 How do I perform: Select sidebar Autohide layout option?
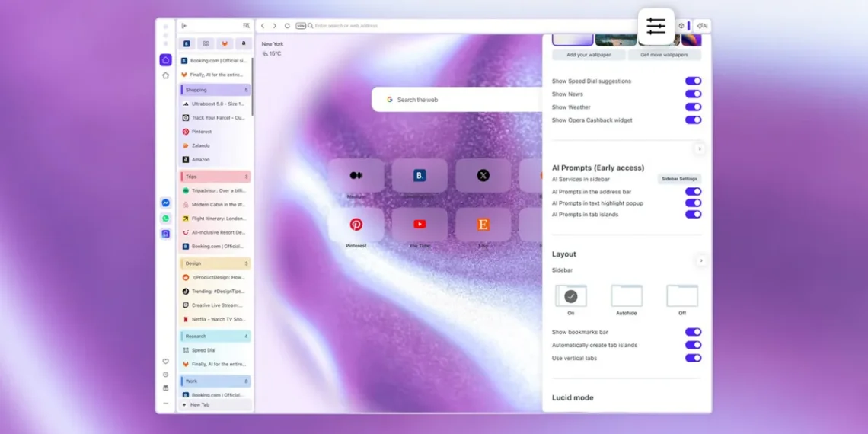(x=627, y=296)
